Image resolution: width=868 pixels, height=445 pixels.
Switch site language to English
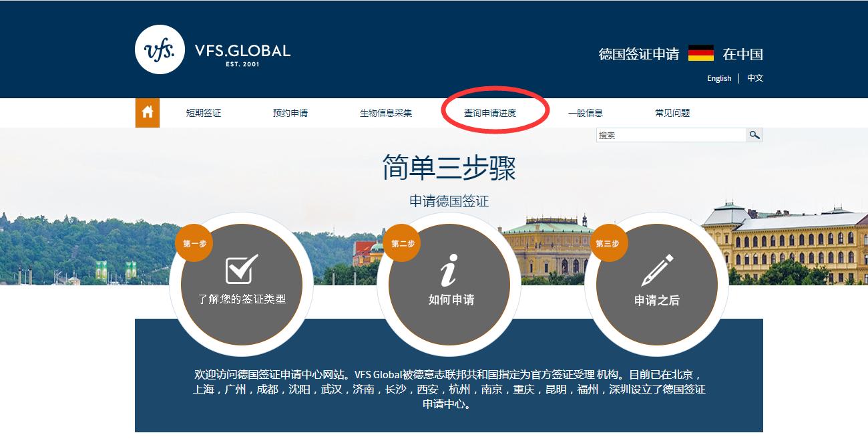click(718, 78)
